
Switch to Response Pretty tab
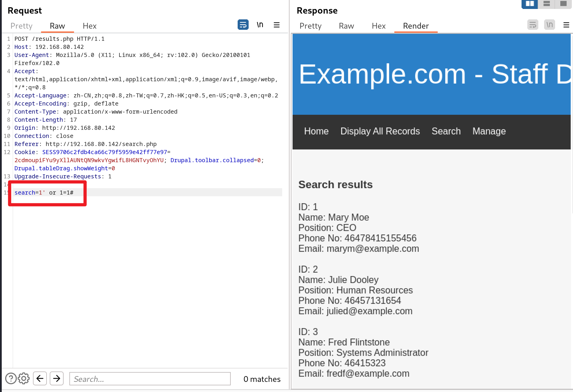310,26
